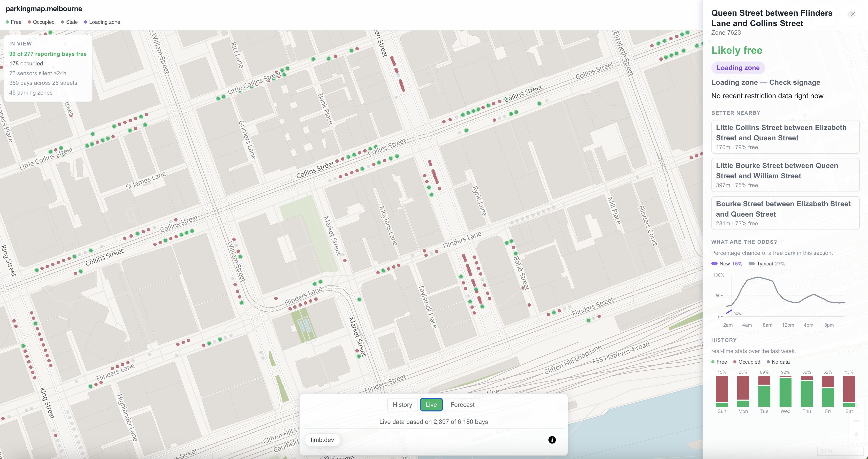Image resolution: width=868 pixels, height=459 pixels.
Task: Switch to the History tab
Action: (x=402, y=405)
